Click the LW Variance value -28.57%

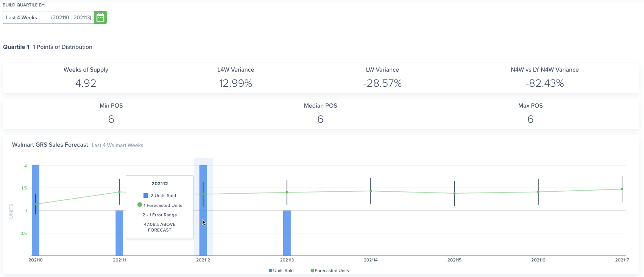(x=382, y=83)
